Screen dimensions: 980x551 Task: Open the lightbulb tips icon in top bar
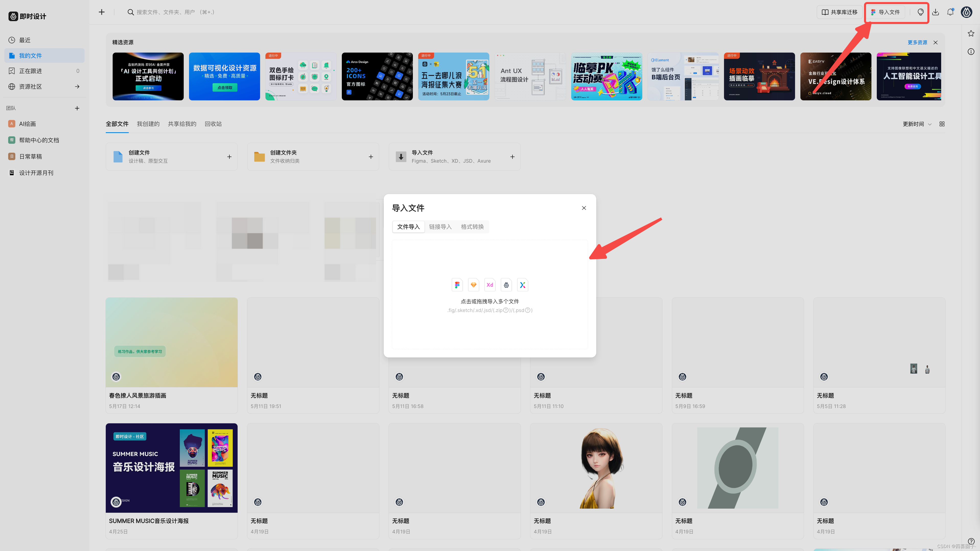tap(921, 12)
